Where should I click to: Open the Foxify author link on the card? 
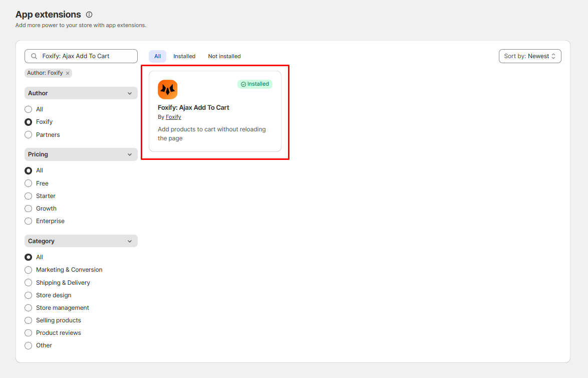tap(173, 117)
